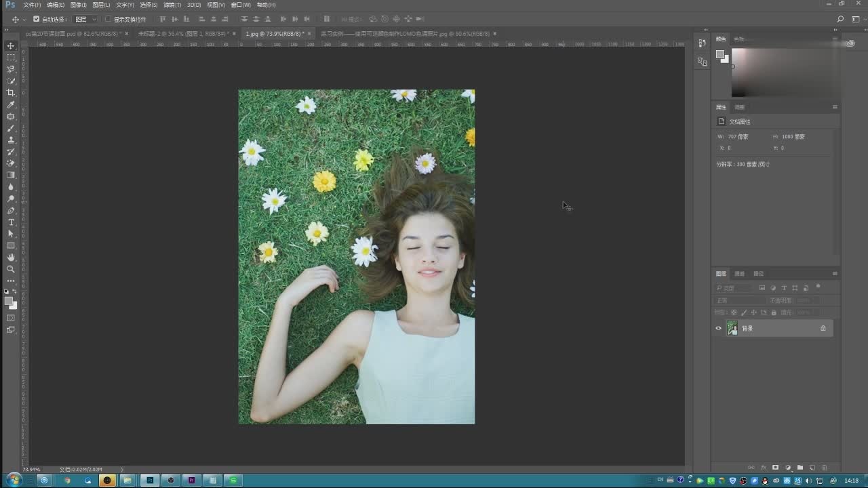
Task: Create new group folder button
Action: click(x=800, y=468)
